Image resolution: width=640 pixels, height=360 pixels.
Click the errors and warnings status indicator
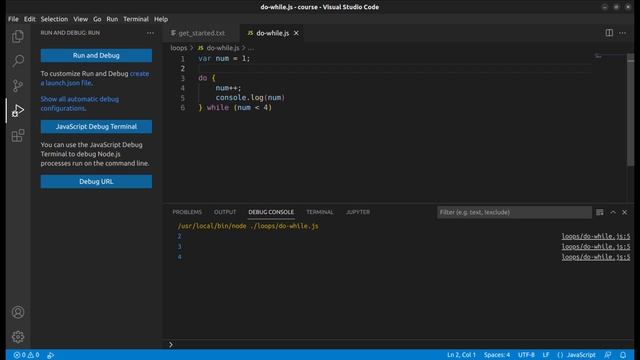point(27,355)
